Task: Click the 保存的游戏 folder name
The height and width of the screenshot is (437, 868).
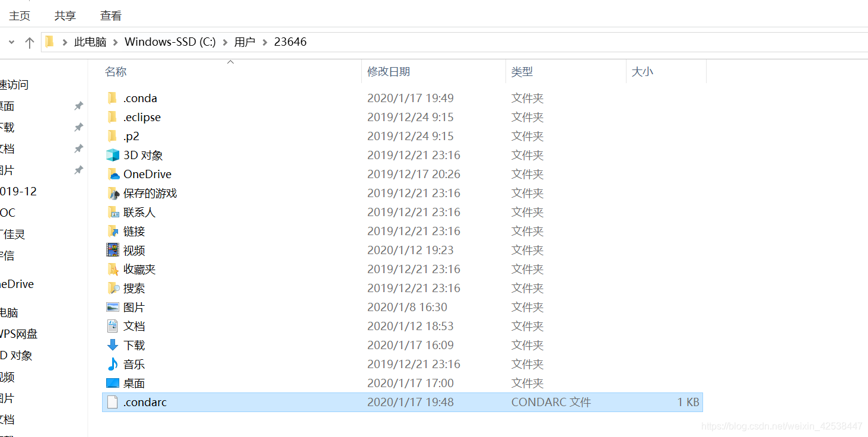Action: click(x=150, y=193)
